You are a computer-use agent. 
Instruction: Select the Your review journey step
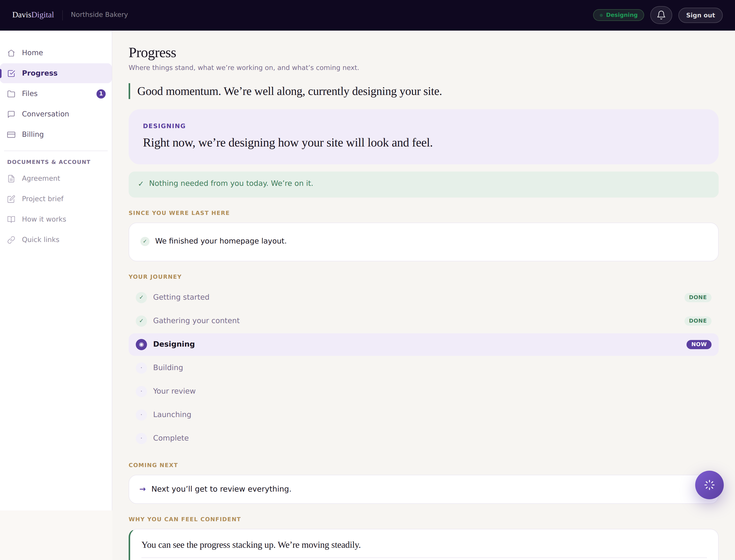pyautogui.click(x=423, y=391)
